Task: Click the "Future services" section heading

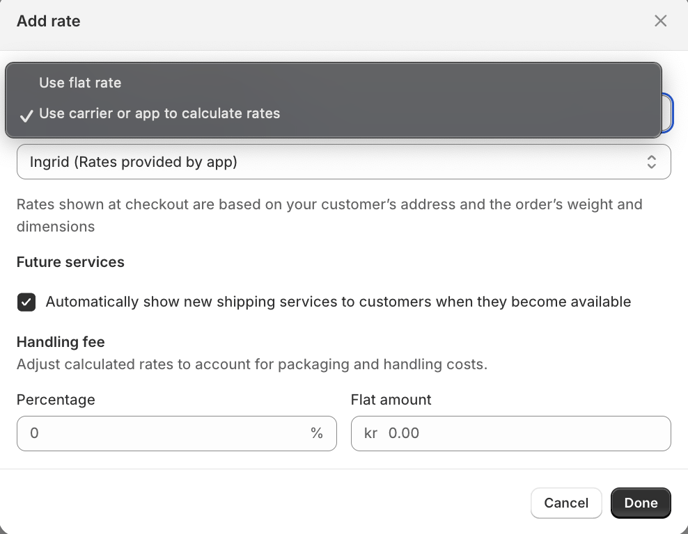Action: coord(70,262)
